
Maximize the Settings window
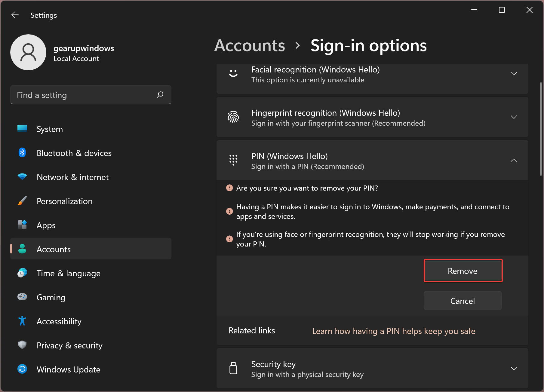(x=502, y=10)
